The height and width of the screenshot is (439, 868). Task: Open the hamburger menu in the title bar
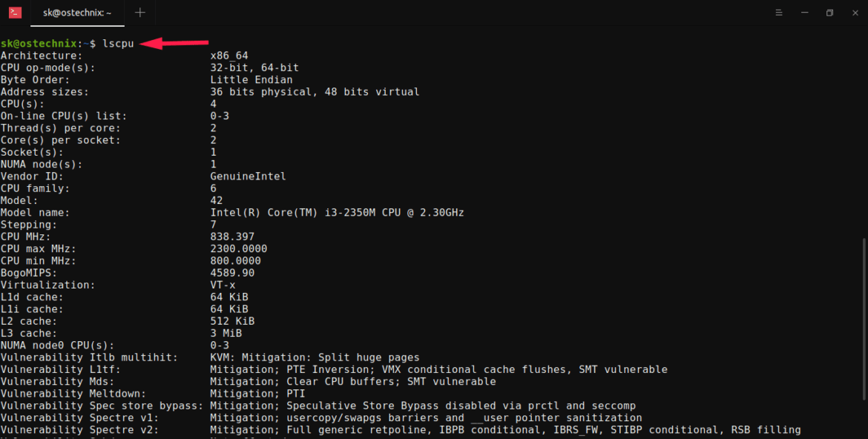pyautogui.click(x=778, y=13)
